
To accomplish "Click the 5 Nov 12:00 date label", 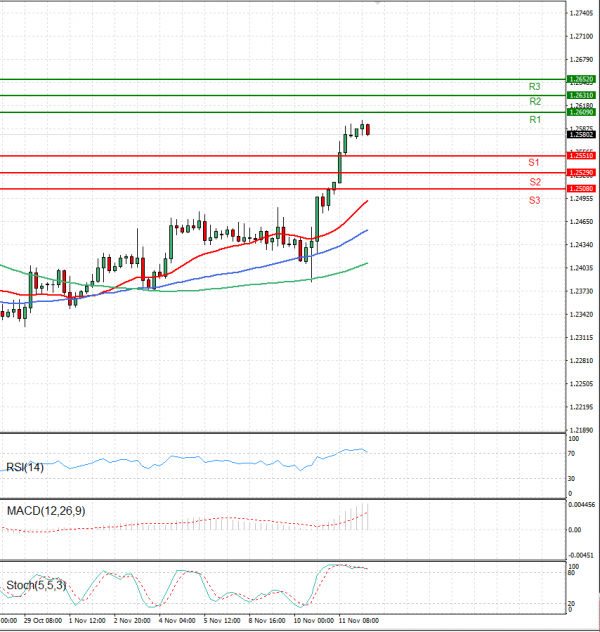I will [x=222, y=621].
